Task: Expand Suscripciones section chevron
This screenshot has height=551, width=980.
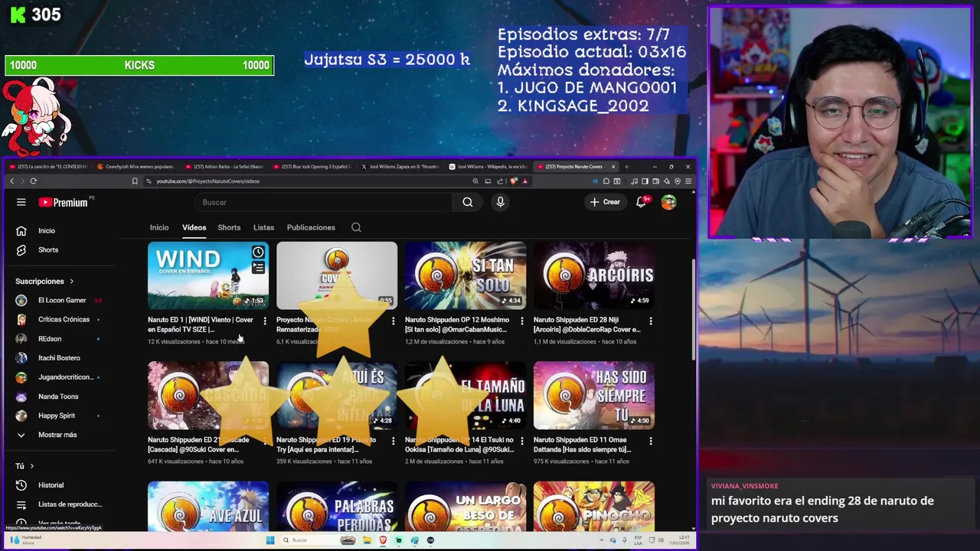Action: [x=71, y=282]
